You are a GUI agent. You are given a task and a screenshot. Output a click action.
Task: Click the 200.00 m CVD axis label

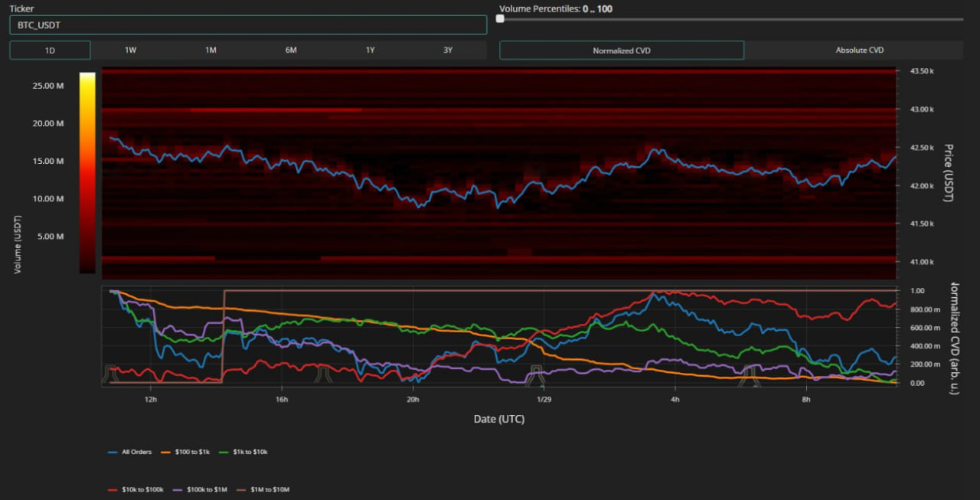tap(923, 364)
